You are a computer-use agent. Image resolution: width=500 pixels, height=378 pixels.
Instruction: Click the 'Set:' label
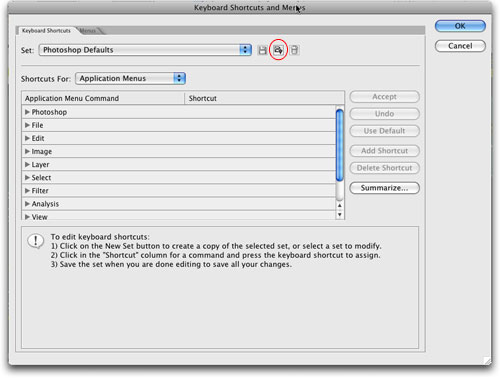click(x=27, y=50)
